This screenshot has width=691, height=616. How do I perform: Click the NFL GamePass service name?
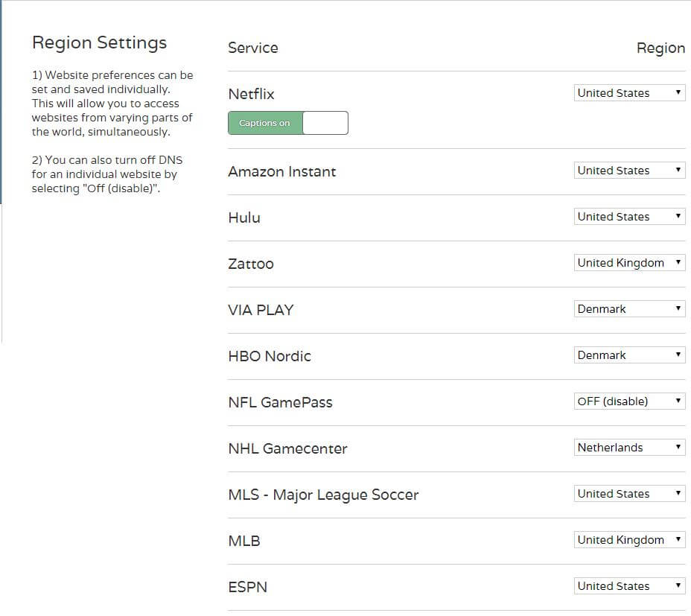280,402
